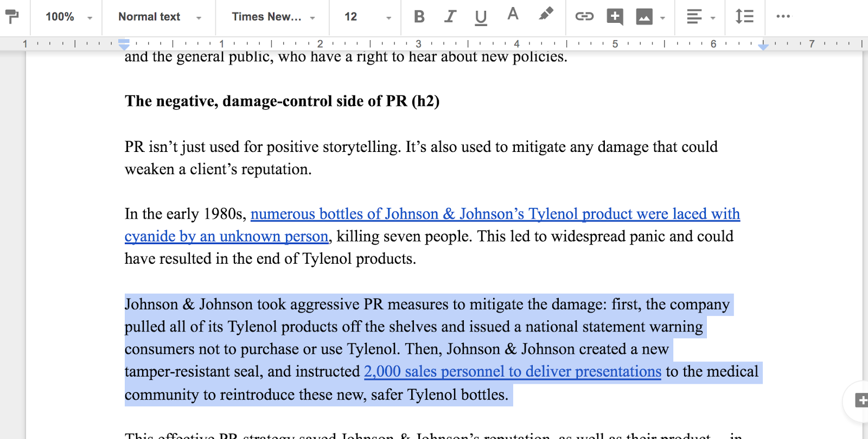Open the text alignment options
Viewport: 868px width, 439px height.
[x=700, y=17]
